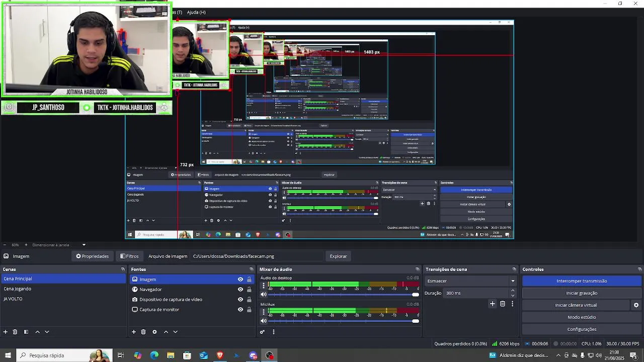644x362 pixels.
Task: Open Filtros for the selected source
Action: [129, 256]
